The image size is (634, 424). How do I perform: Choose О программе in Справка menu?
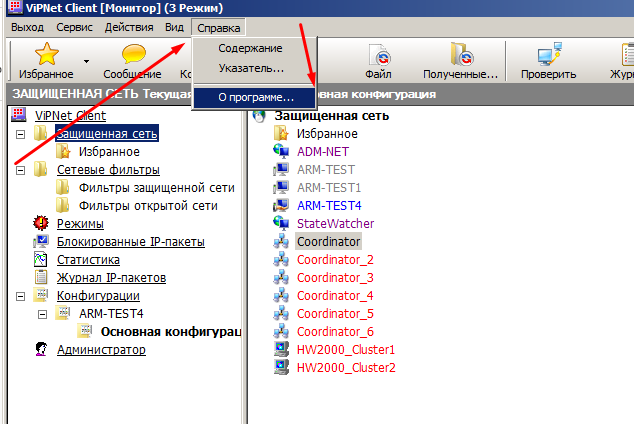256,98
